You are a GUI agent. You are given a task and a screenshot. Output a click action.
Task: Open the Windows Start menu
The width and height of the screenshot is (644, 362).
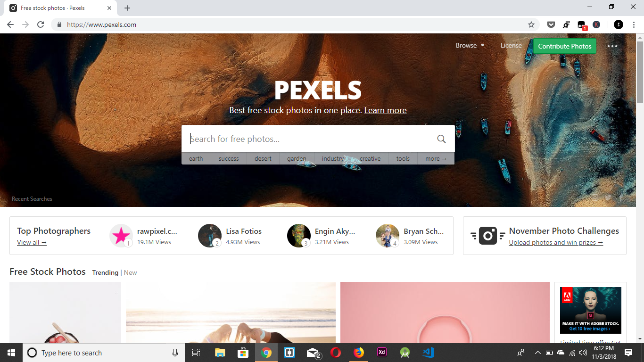(11, 353)
